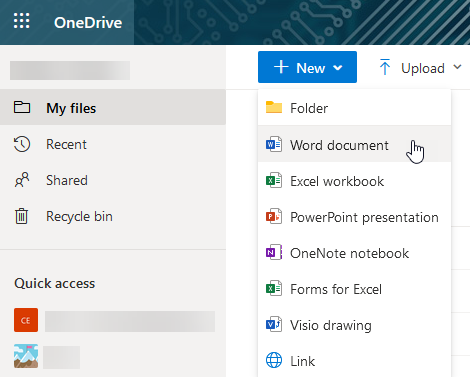Select Folder from the New menu
This screenshot has height=377, width=470.
354,108
